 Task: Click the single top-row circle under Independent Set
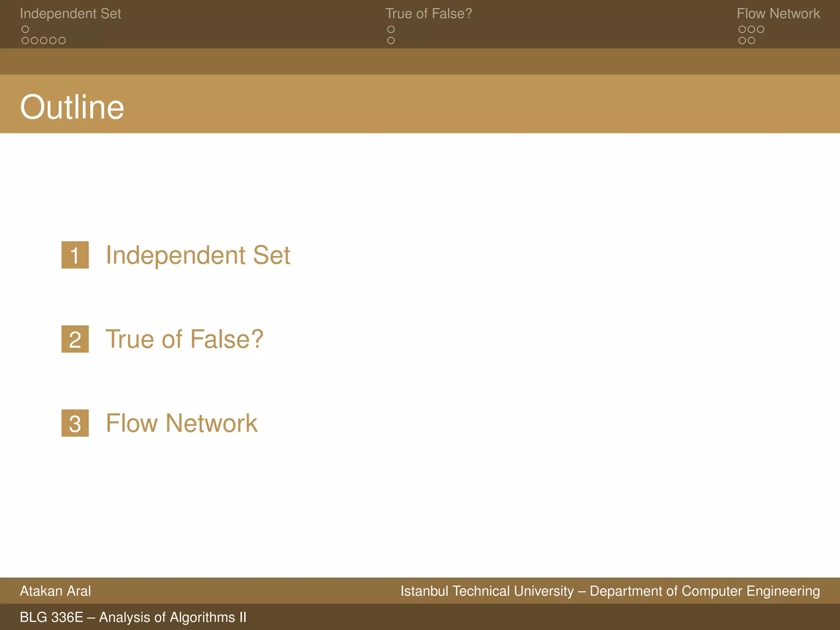(25, 30)
